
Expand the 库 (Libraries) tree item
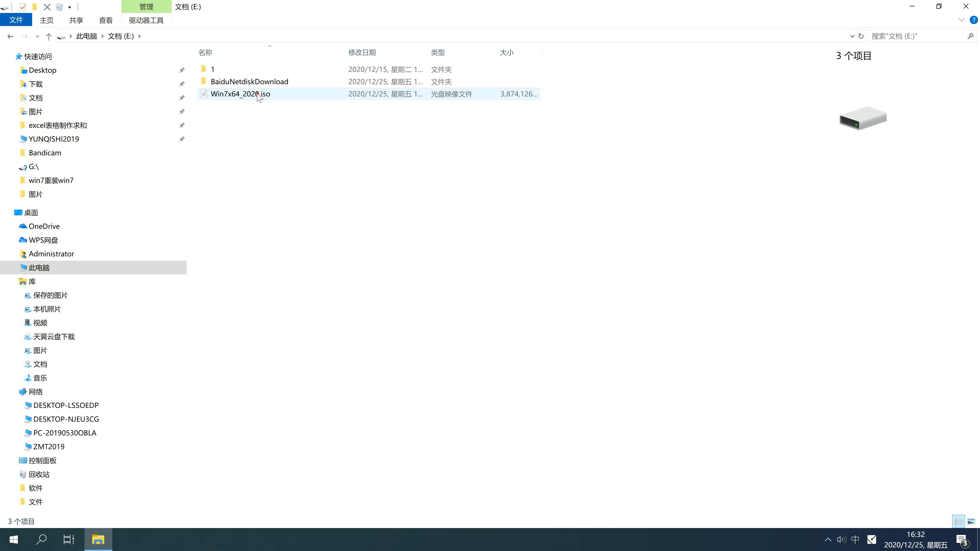click(x=11, y=281)
